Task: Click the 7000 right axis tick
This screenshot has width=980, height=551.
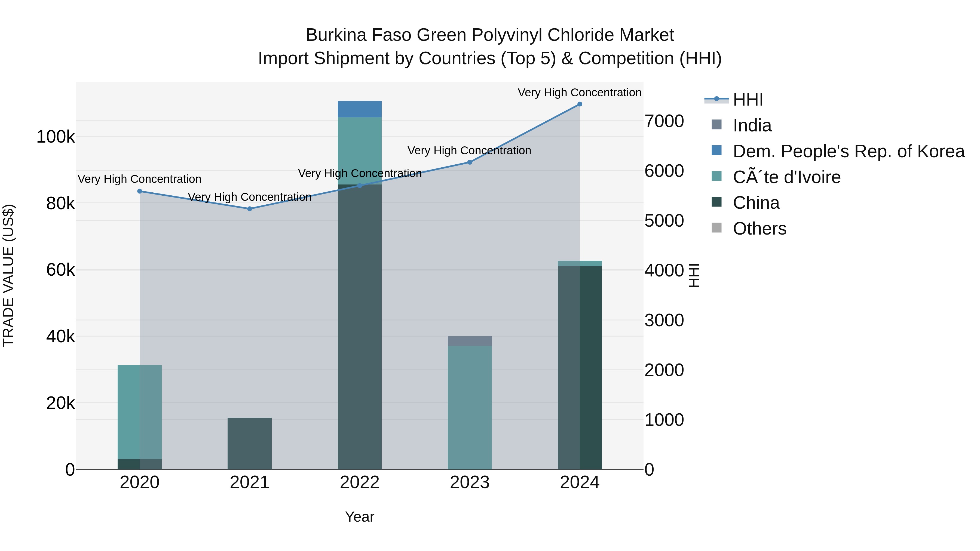Action: tap(664, 121)
